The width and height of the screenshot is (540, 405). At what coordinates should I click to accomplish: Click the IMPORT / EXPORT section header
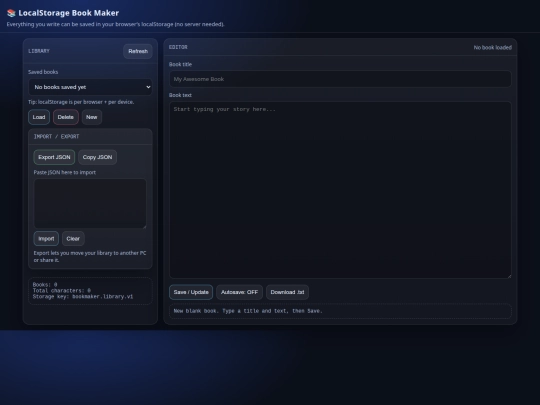point(56,137)
